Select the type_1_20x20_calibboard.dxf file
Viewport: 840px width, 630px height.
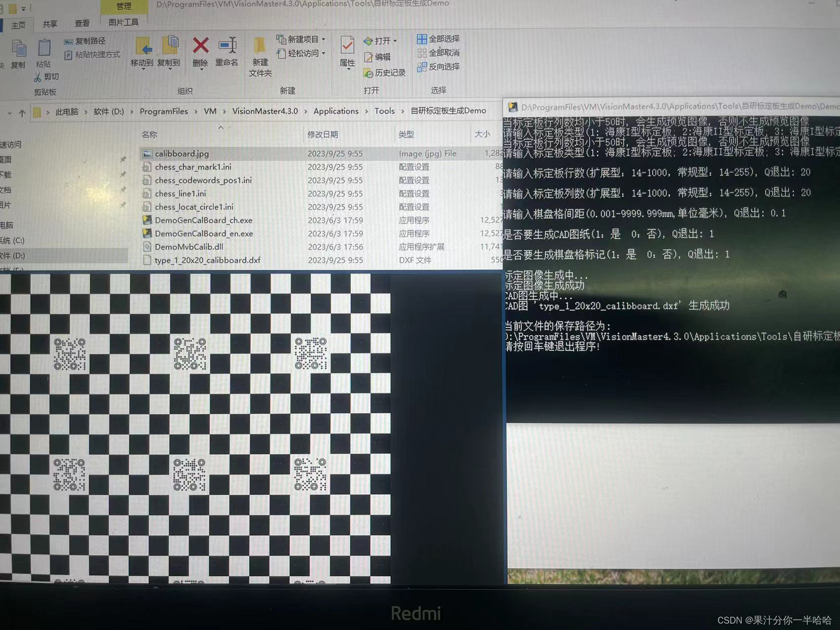click(x=208, y=260)
